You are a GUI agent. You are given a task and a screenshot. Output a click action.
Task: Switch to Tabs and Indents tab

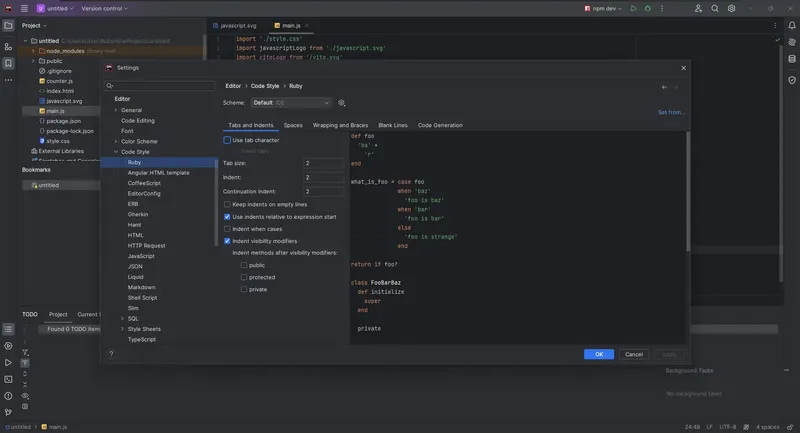click(251, 125)
